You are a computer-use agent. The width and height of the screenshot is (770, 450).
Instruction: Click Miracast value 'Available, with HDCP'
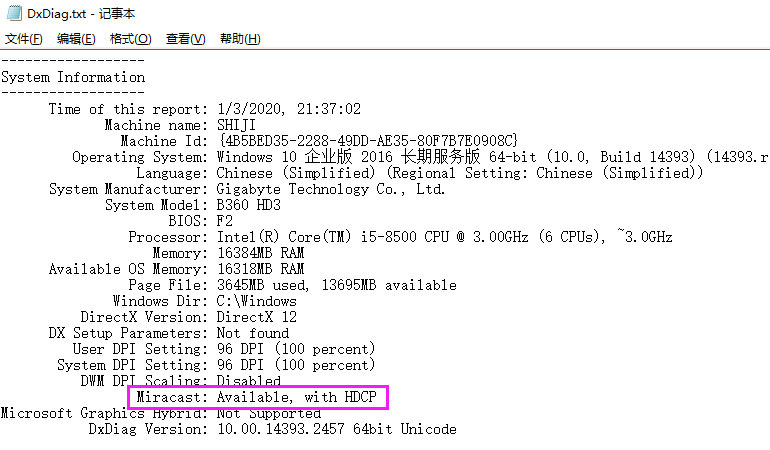297,397
